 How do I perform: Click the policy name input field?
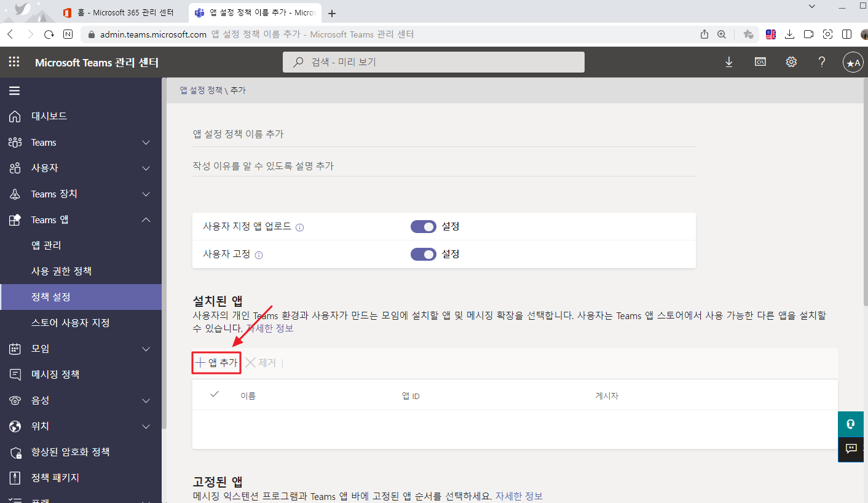(x=444, y=134)
